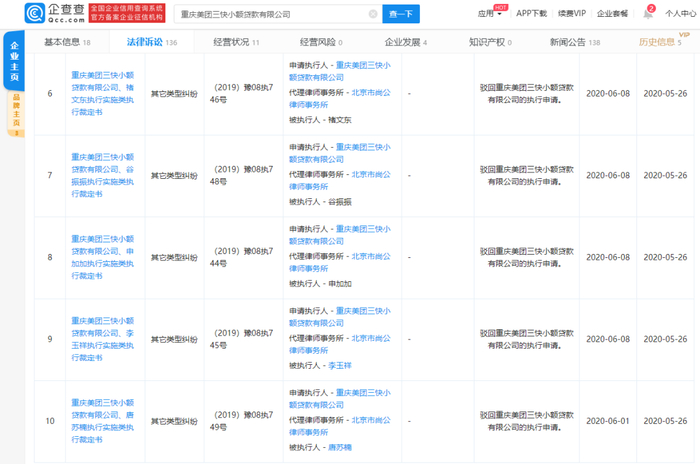Click case number ending 49号
The height and width of the screenshot is (464, 700).
point(242,421)
